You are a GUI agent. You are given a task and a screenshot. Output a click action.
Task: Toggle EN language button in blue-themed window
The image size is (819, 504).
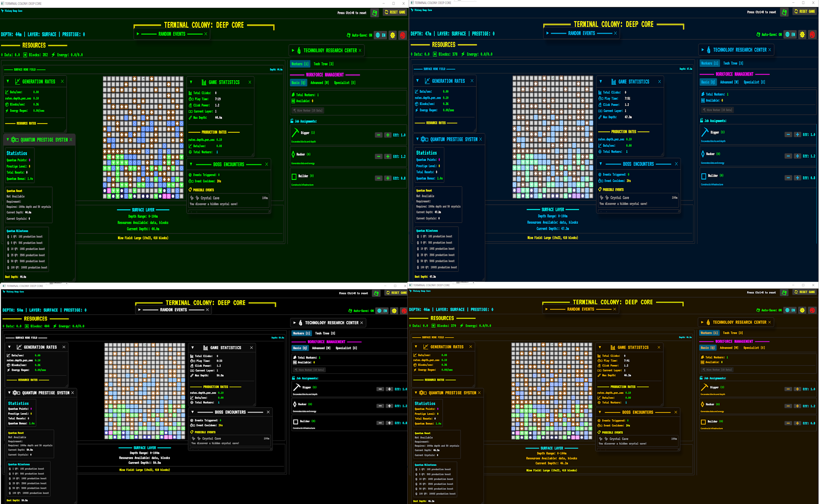(790, 35)
